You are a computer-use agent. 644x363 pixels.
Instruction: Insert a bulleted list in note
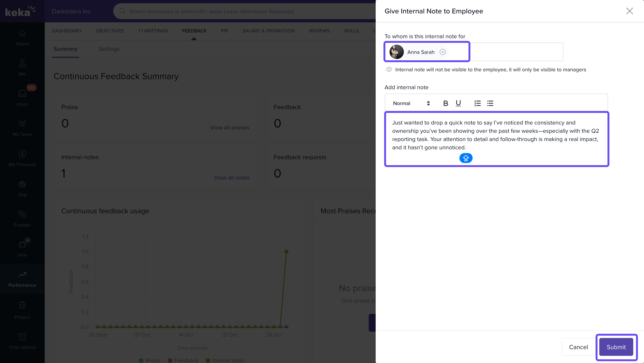(x=490, y=103)
